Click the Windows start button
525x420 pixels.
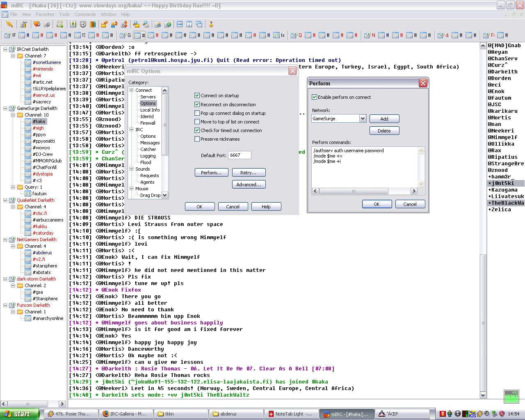coord(20,414)
